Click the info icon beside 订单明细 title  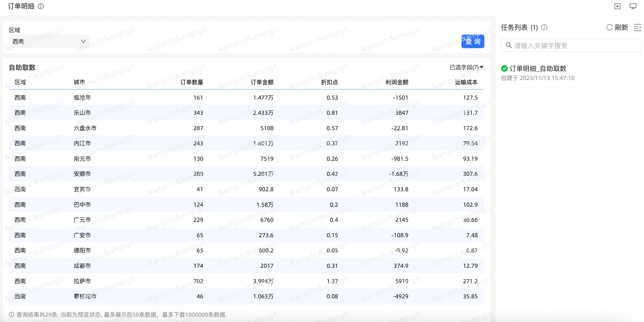(41, 6)
